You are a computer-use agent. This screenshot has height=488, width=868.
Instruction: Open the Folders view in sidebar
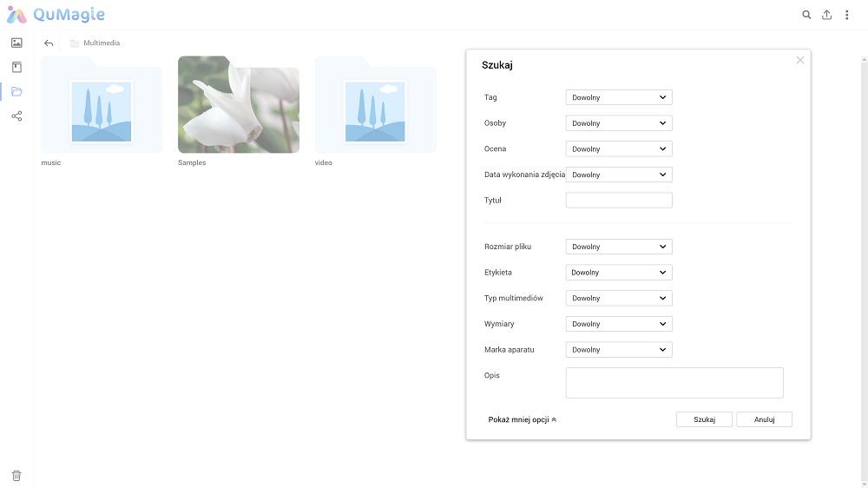(16, 91)
